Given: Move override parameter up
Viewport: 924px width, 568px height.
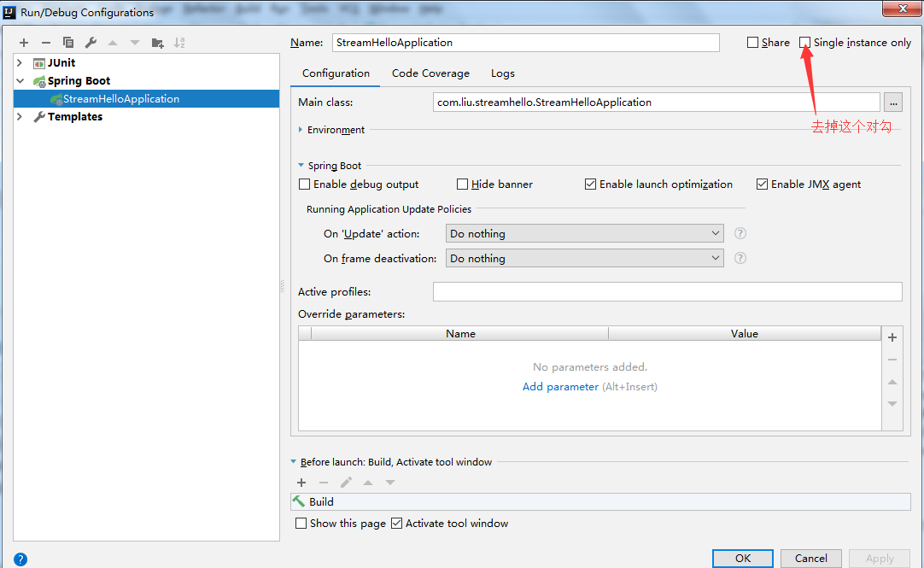Looking at the screenshot, I should 892,382.
